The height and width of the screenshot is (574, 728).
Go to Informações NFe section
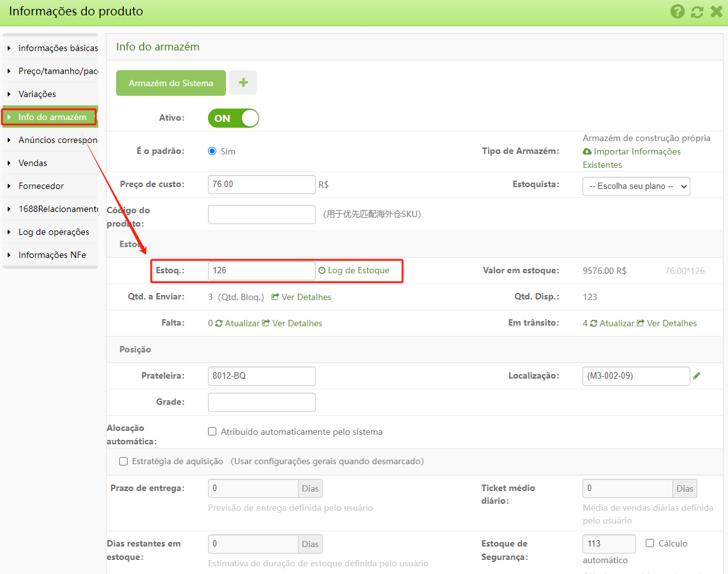point(52,255)
